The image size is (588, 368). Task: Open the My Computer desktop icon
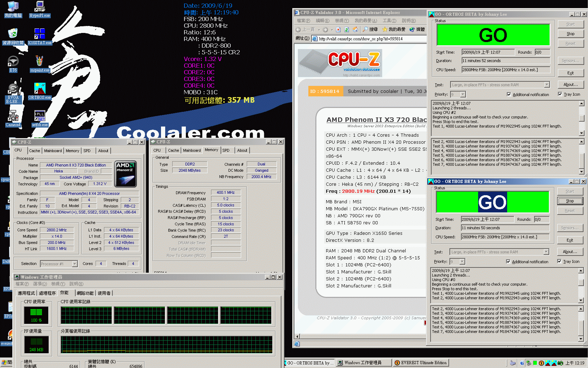pyautogui.click(x=13, y=9)
